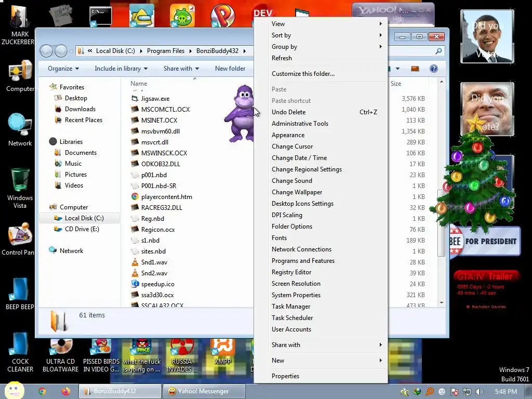The height and width of the screenshot is (399, 532).
Task: Open the command prompt desktop icon
Action: point(100,16)
